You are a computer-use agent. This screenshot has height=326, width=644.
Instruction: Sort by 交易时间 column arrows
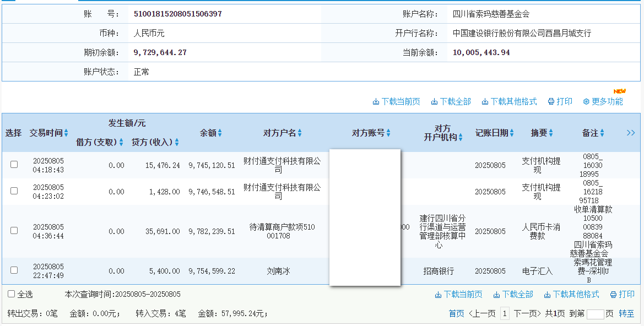pyautogui.click(x=66, y=133)
